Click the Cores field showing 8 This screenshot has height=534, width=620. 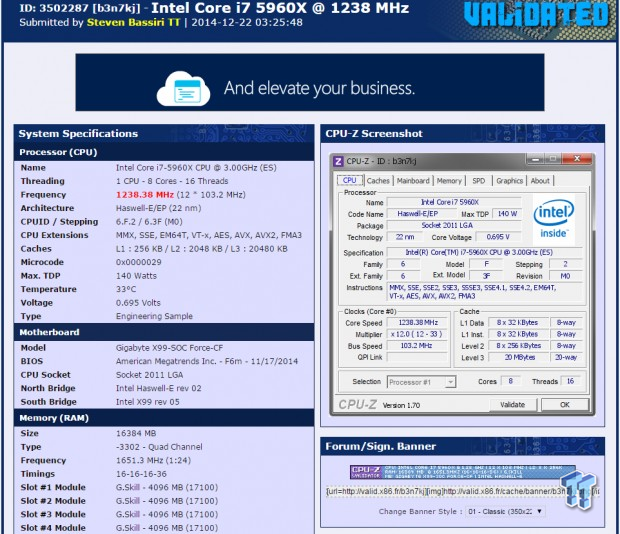click(x=510, y=381)
